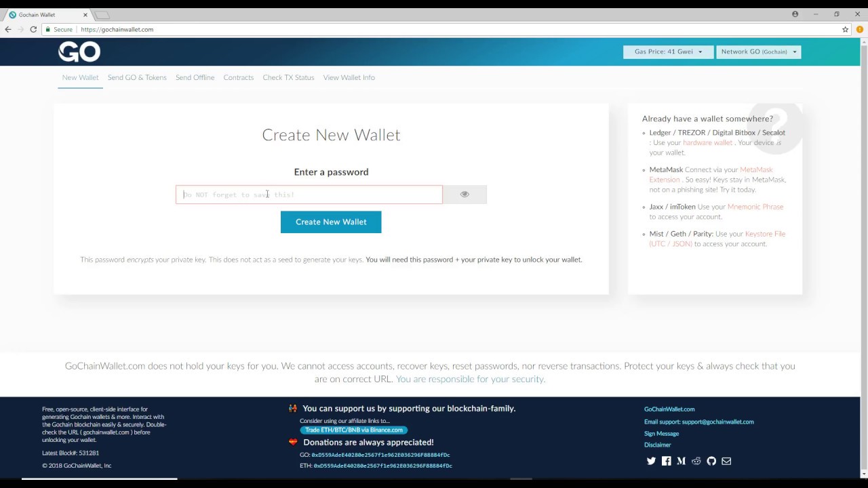Follow the hardware wallet link
This screenshot has width=868, height=488.
click(x=707, y=143)
